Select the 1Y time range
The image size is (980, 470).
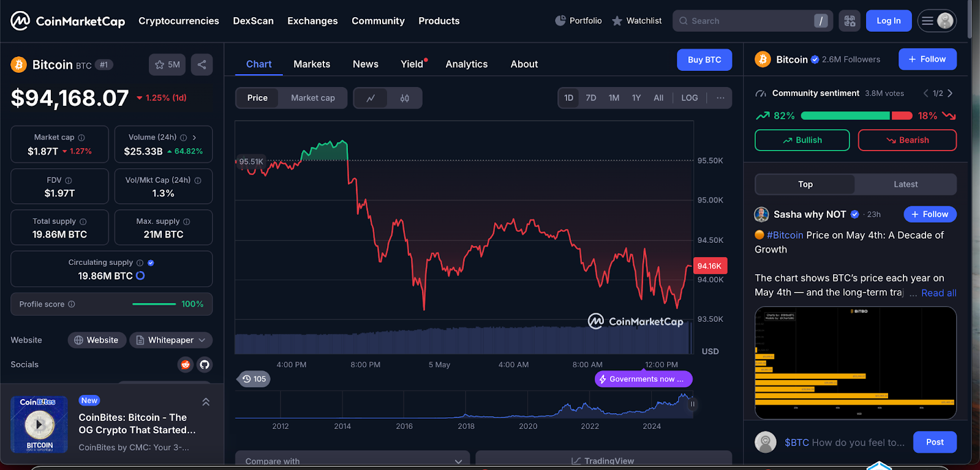pos(636,98)
